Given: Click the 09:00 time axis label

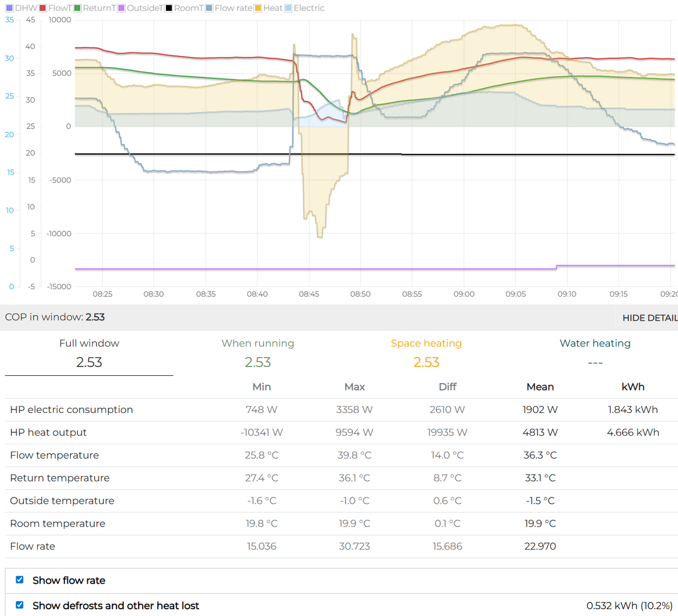Looking at the screenshot, I should 463,294.
